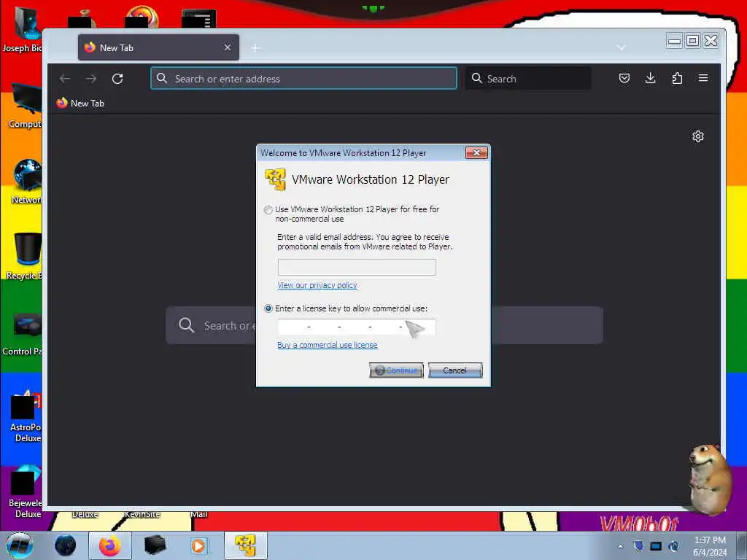Open the new tab page settings gear
This screenshot has height=560, width=747.
pos(698,136)
